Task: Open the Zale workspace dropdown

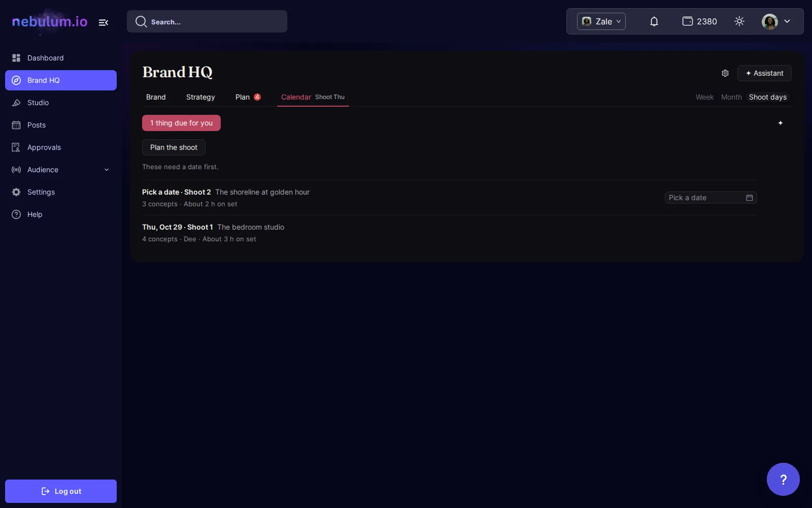Action: coord(601,21)
